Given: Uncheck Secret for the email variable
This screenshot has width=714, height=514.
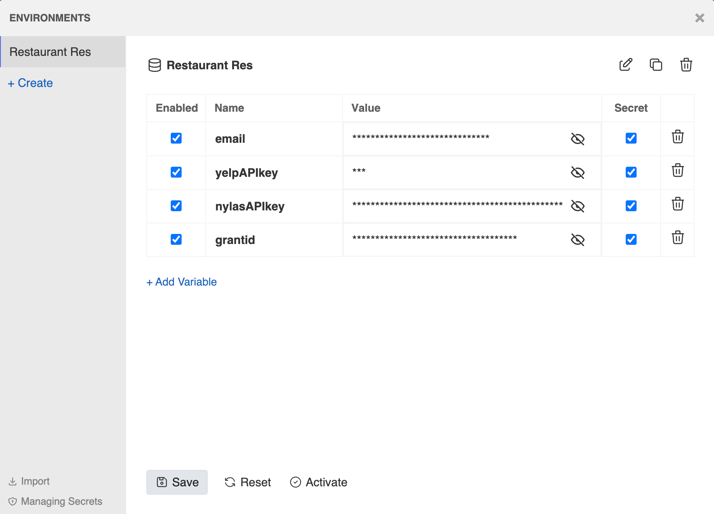Looking at the screenshot, I should pos(631,138).
